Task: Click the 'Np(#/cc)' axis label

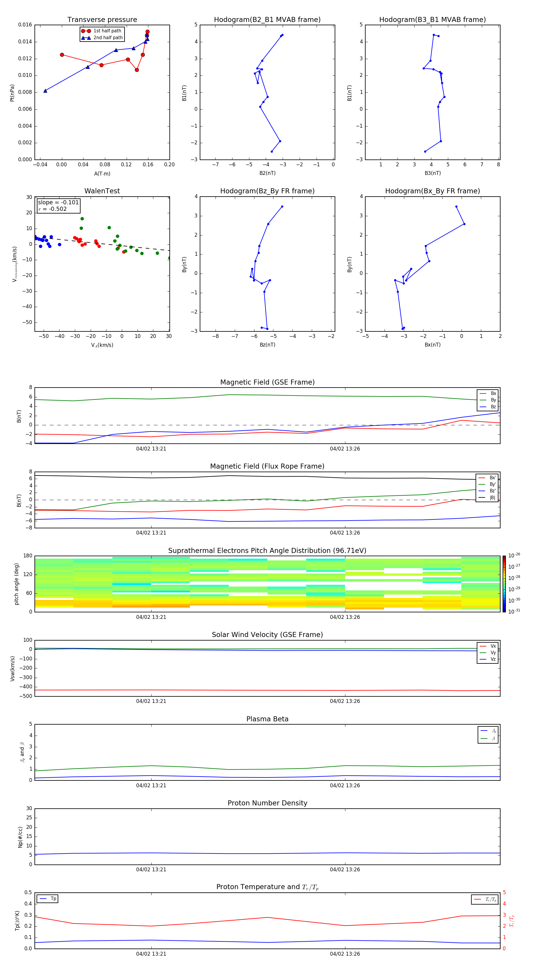Action: [x=20, y=837]
